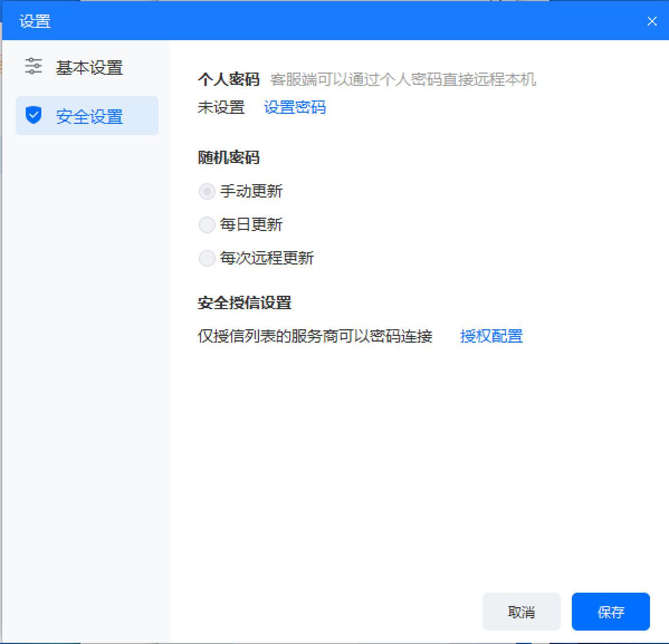This screenshot has width=669, height=644.
Task: Open the 授权配置 link
Action: click(x=491, y=336)
